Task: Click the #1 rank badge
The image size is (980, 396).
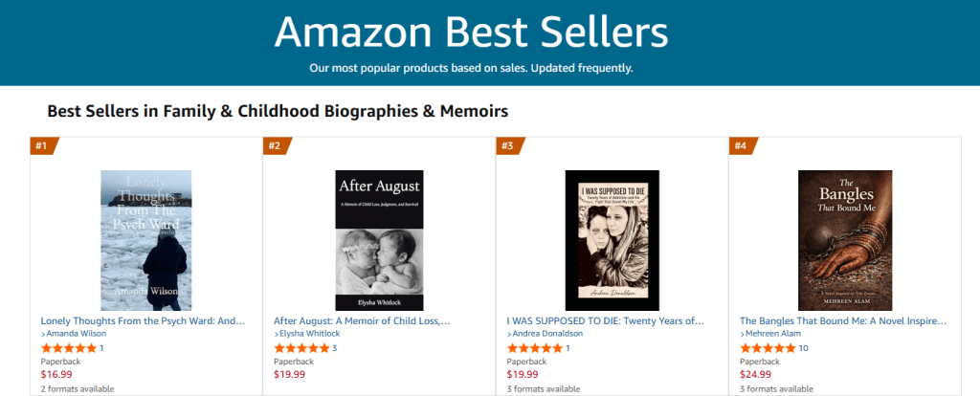Action: pos(42,145)
